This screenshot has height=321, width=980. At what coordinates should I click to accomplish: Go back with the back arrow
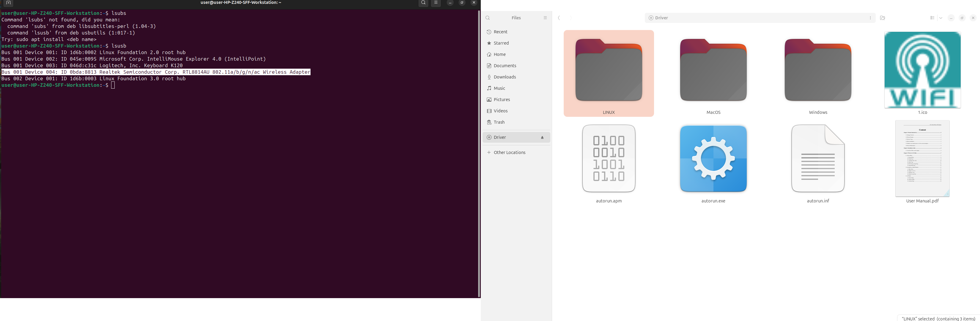click(559, 18)
